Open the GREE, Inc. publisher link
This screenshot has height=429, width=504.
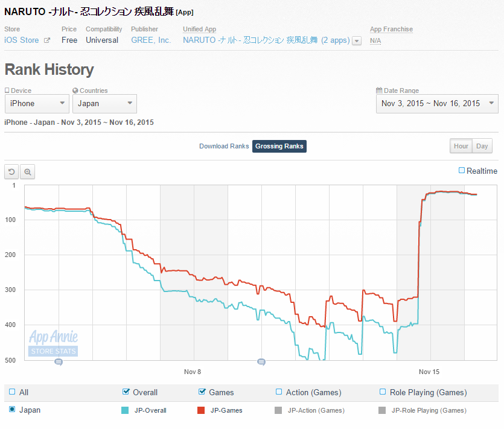pos(151,40)
